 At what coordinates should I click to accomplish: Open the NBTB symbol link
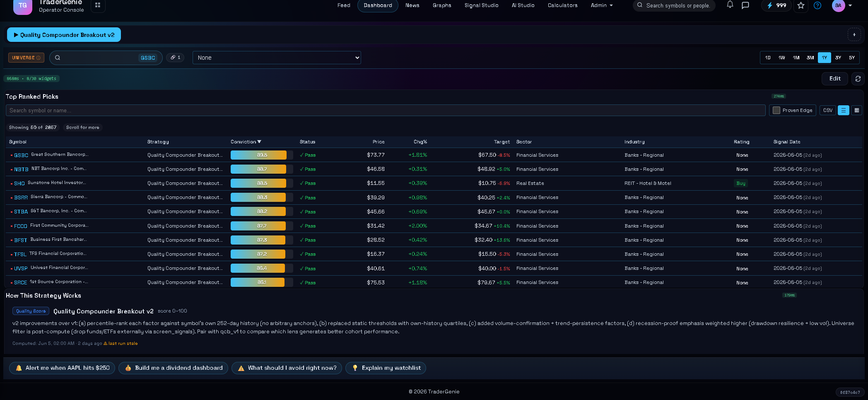click(21, 170)
